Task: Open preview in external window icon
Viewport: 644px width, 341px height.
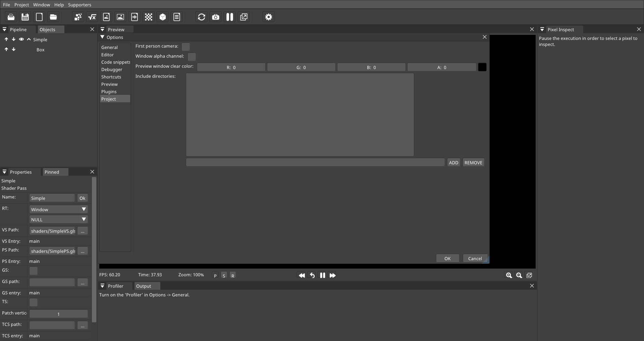Action: (244, 17)
